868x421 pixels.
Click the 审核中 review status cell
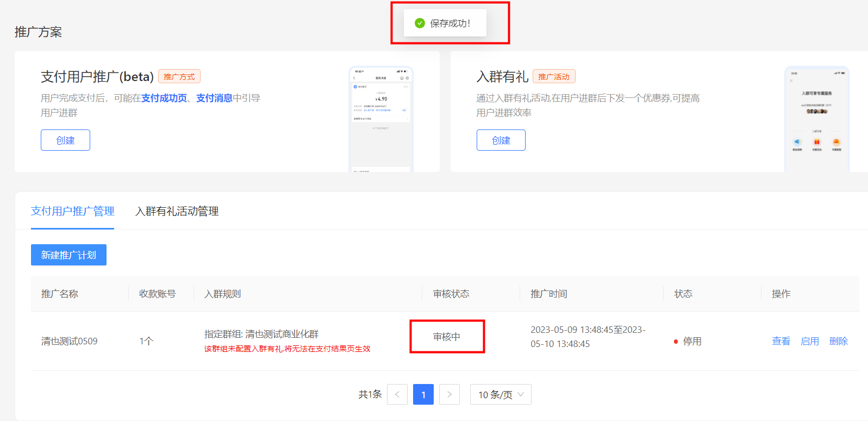[447, 337]
